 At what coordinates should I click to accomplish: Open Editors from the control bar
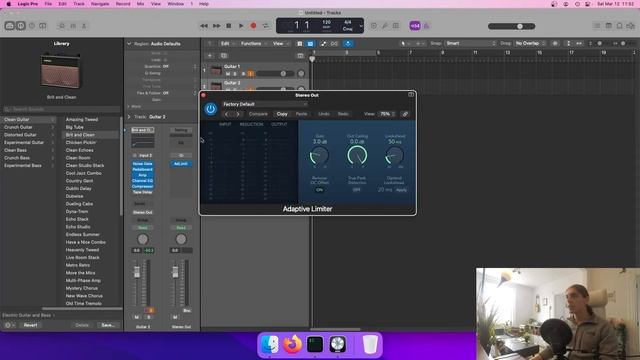[x=84, y=26]
